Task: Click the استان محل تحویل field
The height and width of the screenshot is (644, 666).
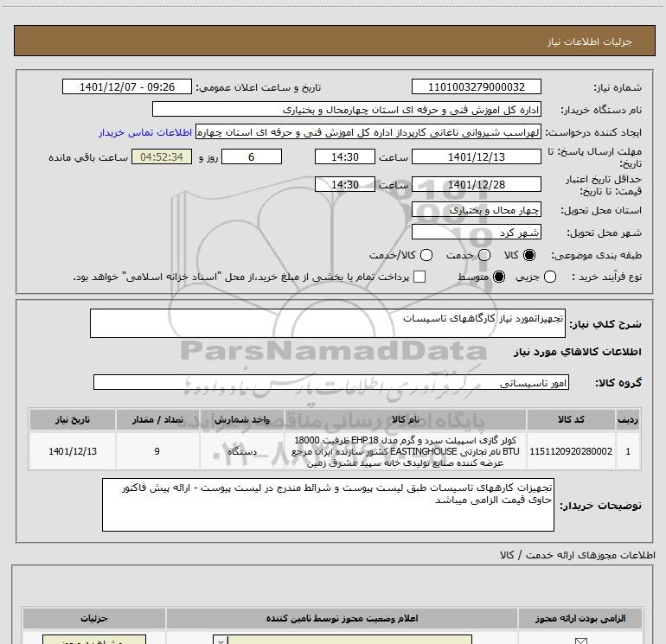Action: (476, 210)
